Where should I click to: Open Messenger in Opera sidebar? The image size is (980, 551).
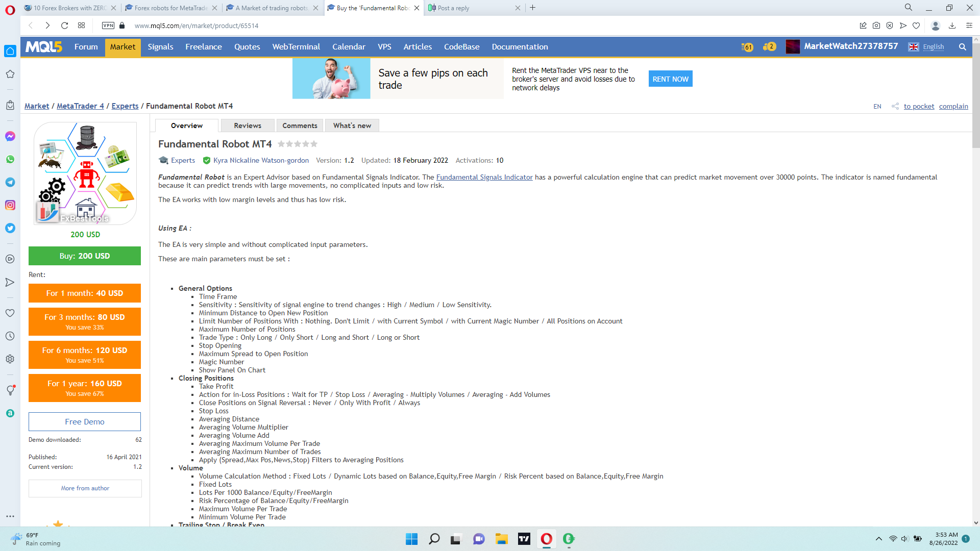(10, 136)
